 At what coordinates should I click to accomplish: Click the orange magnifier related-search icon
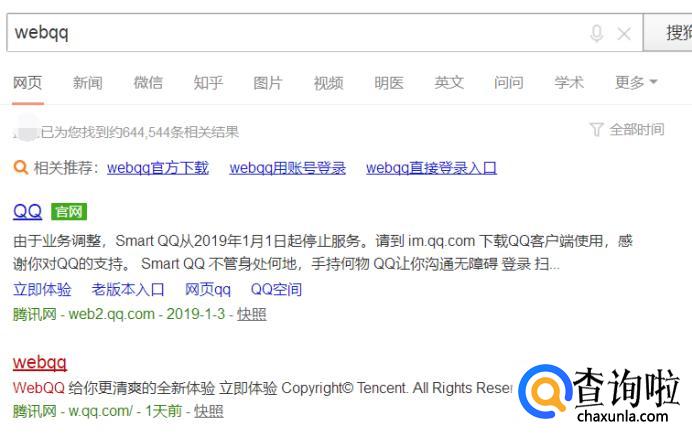pos(20,168)
